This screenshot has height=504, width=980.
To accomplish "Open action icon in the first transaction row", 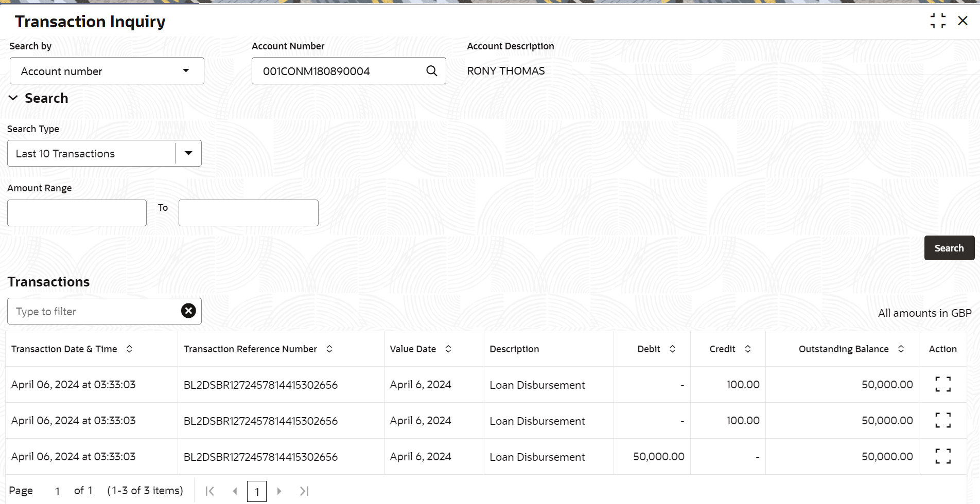I will 943,384.
